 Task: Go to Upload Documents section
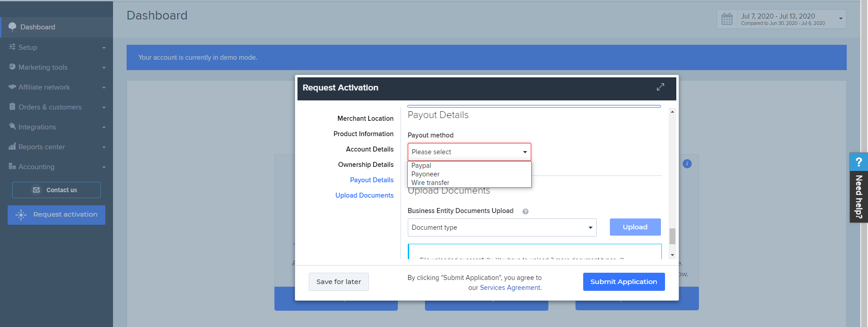click(364, 195)
